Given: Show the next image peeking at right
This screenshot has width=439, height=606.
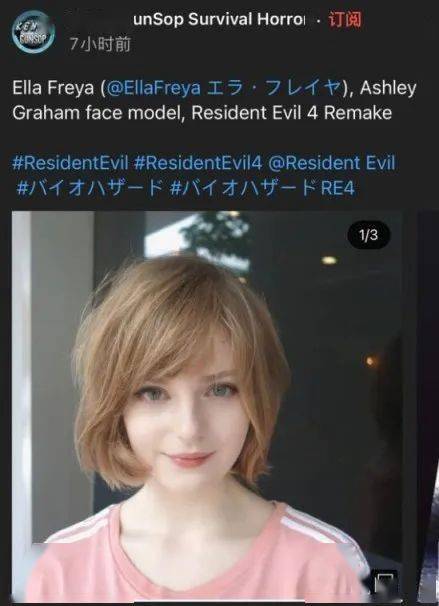Looking at the screenshot, I should tap(428, 406).
